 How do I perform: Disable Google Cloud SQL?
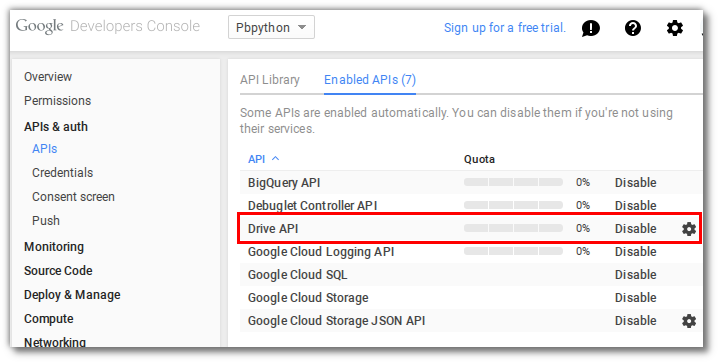pyautogui.click(x=636, y=275)
